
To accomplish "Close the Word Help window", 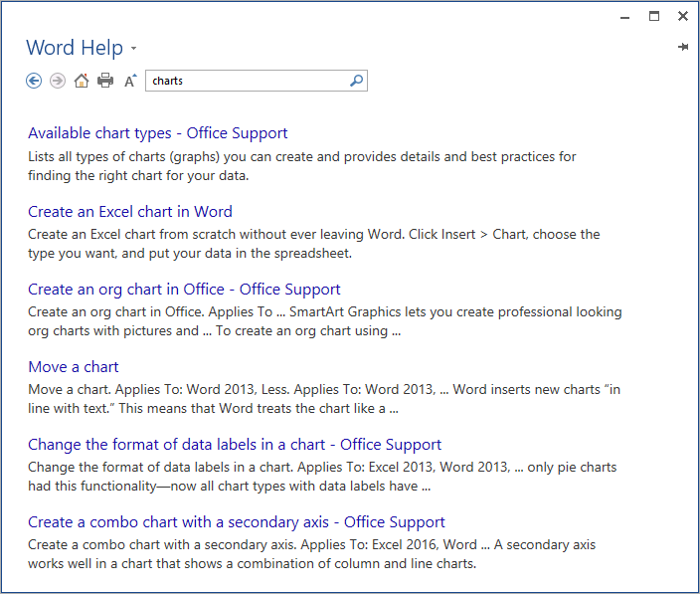I will pos(683,17).
